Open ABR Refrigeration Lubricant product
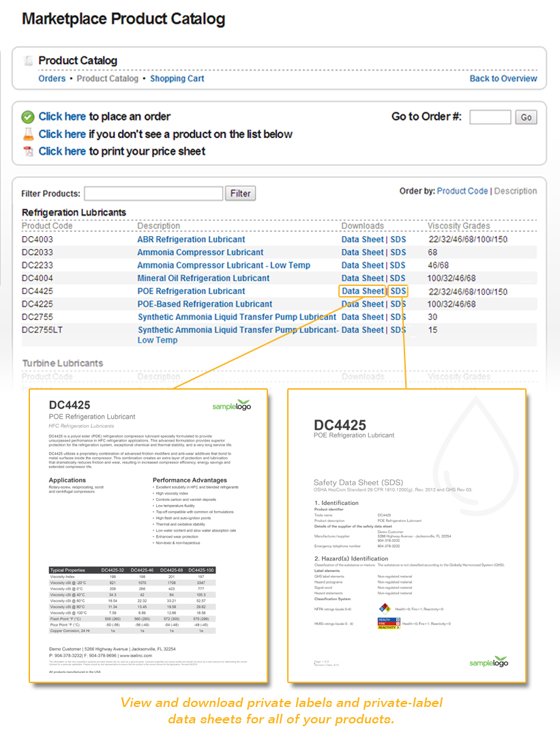This screenshot has width=560, height=737. 191,240
